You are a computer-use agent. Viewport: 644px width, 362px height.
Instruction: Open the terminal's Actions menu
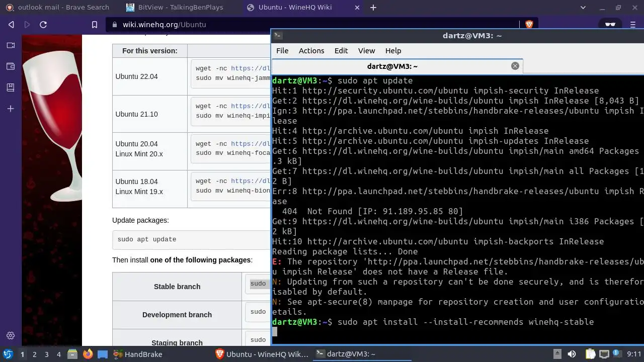(x=311, y=51)
